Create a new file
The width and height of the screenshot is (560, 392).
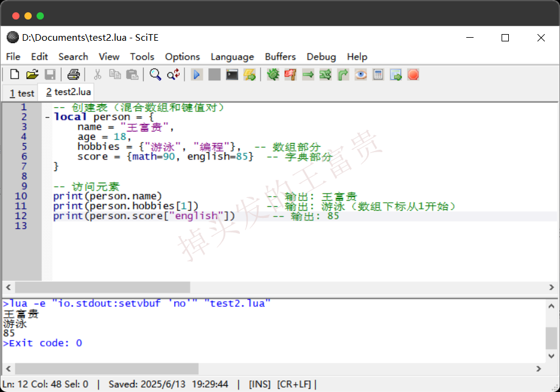click(13, 74)
